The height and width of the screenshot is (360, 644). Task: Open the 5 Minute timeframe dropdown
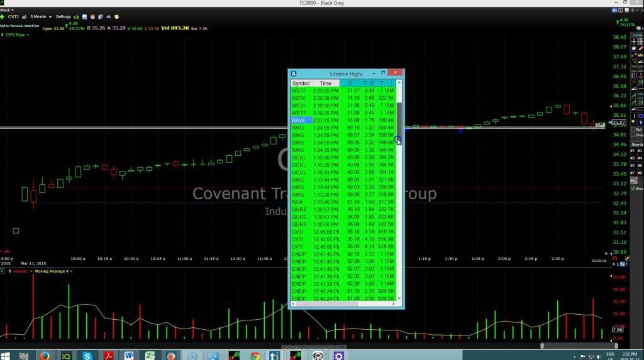point(41,17)
